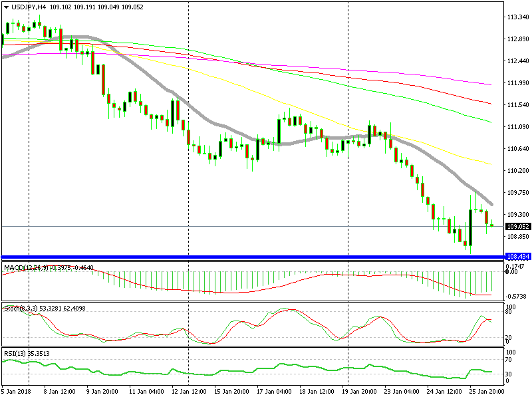Open the USDJPY,H4 chart dropdown triangle
This screenshot has width=532, height=399.
pyautogui.click(x=6, y=7)
